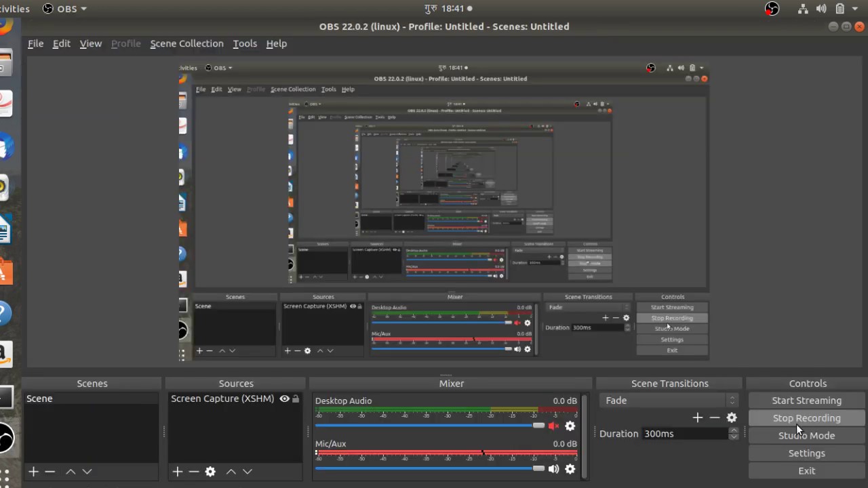Image resolution: width=868 pixels, height=488 pixels.
Task: Add a scene transition with the plus icon
Action: tap(698, 418)
